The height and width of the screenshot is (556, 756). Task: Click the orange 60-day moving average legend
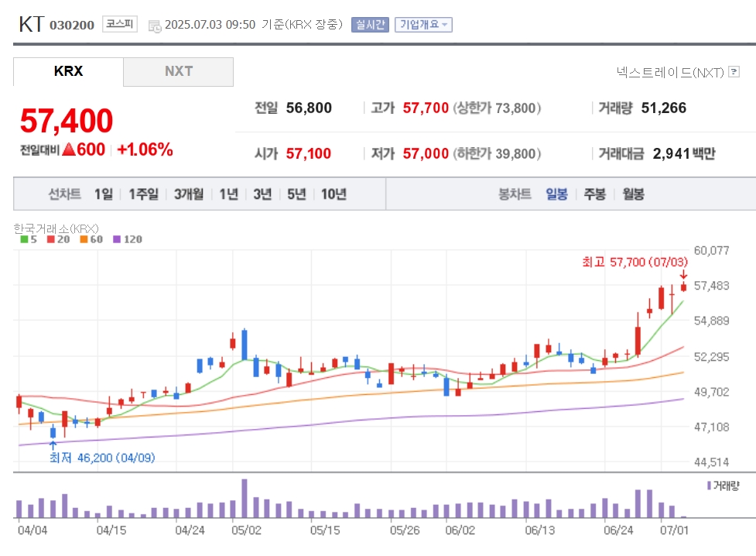click(x=91, y=239)
